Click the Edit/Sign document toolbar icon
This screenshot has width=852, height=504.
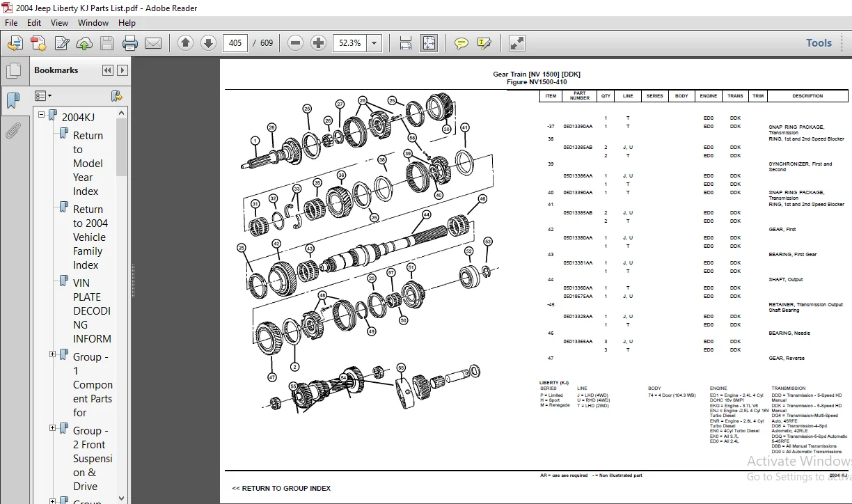click(61, 43)
